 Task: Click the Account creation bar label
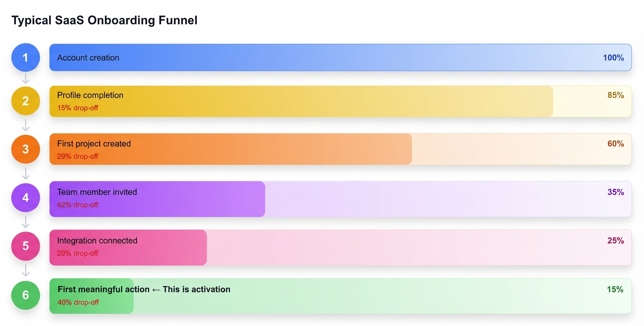88,58
